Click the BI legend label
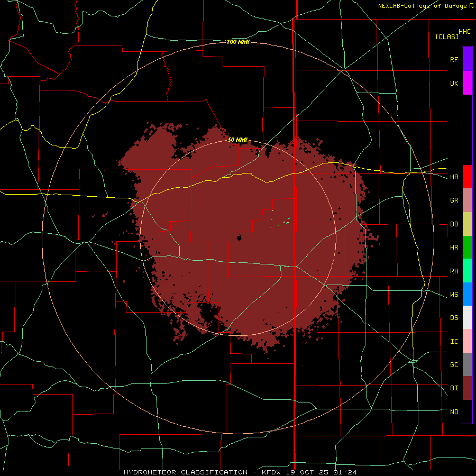The height and width of the screenshot is (476, 476). click(454, 388)
